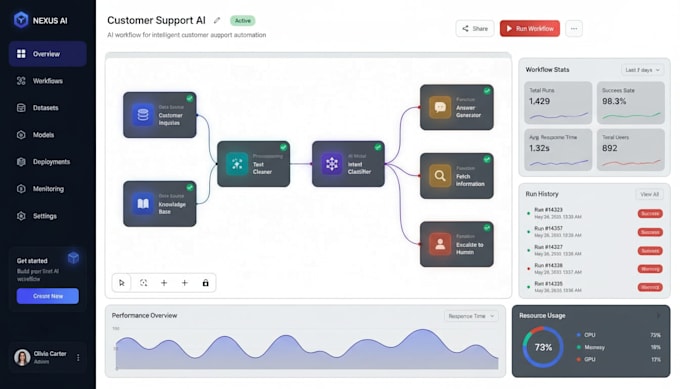Click the status badge for Run #14323

point(650,213)
